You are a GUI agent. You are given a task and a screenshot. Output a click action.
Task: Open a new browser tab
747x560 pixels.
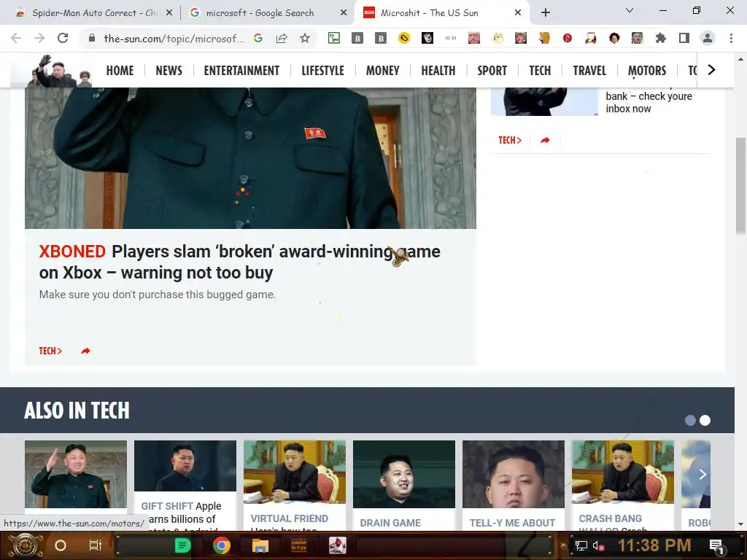click(x=546, y=13)
